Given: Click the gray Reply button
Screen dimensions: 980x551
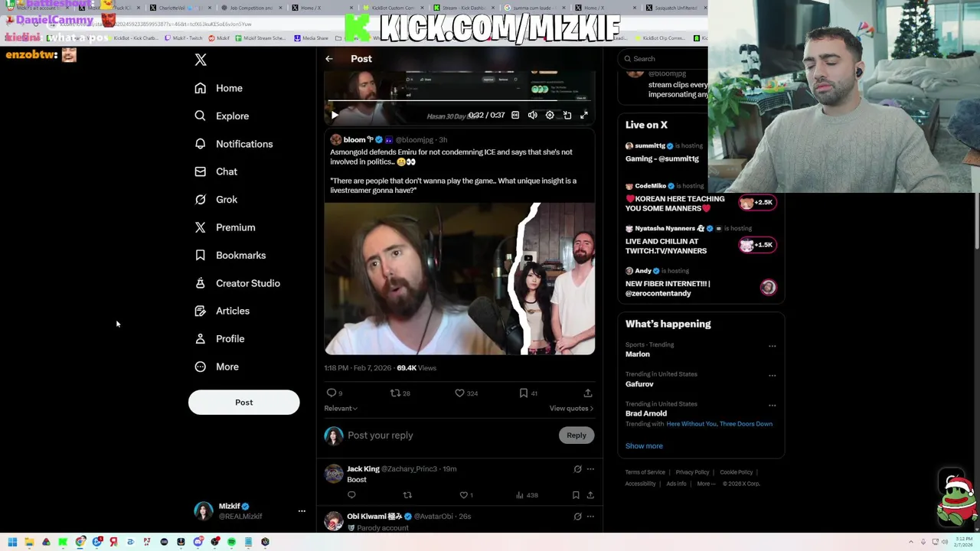Looking at the screenshot, I should (x=577, y=435).
